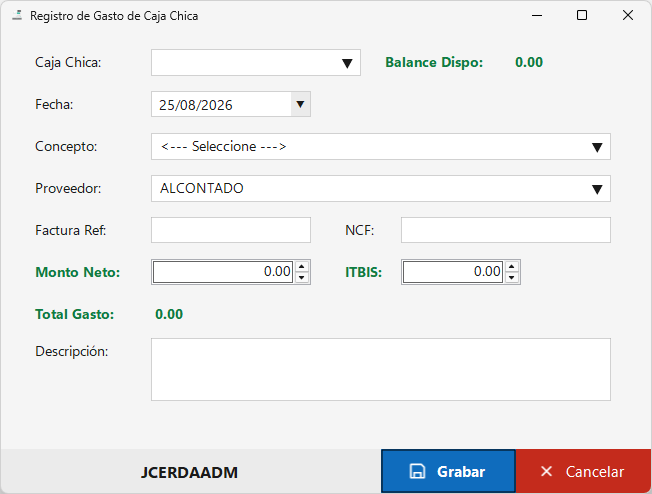The image size is (652, 494).
Task: Focus the Factura Ref input field
Action: coord(231,230)
